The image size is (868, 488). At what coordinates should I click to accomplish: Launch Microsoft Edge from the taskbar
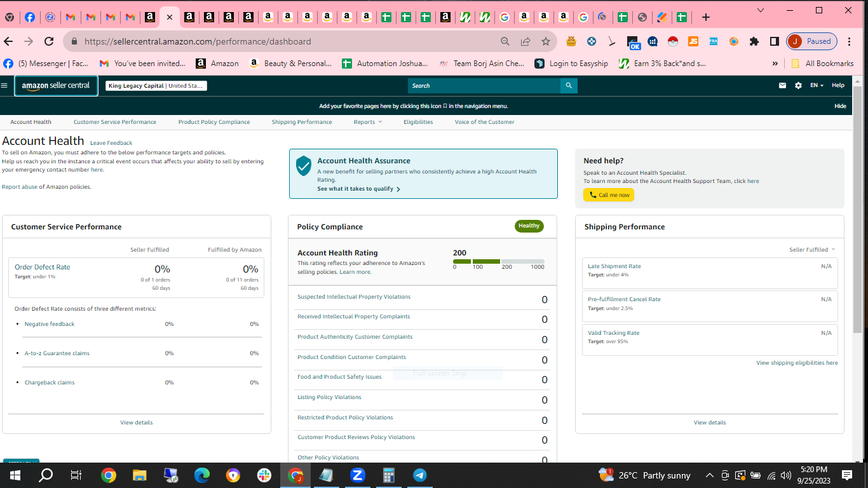[202, 475]
